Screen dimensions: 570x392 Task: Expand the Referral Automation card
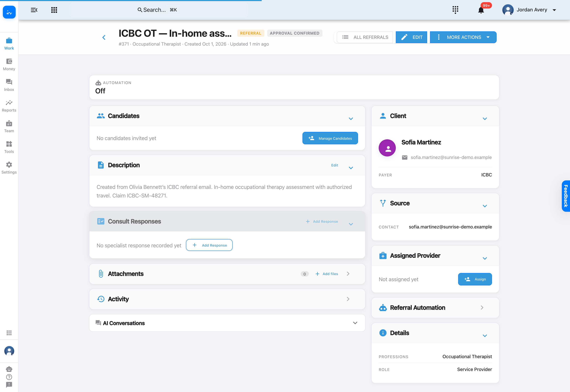pyautogui.click(x=482, y=308)
